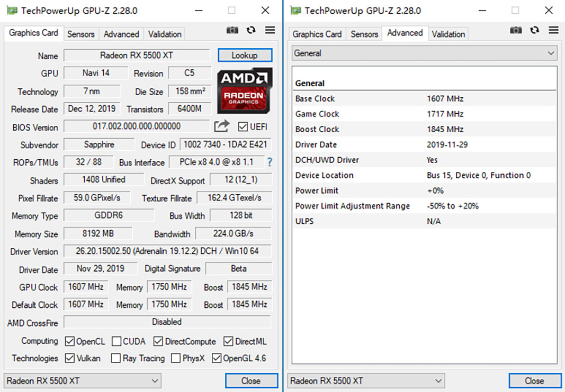
Task: Click the BIOS Version field
Action: [137, 126]
